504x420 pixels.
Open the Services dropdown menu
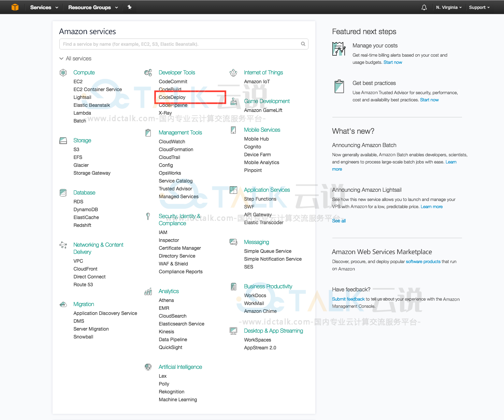coord(44,7)
